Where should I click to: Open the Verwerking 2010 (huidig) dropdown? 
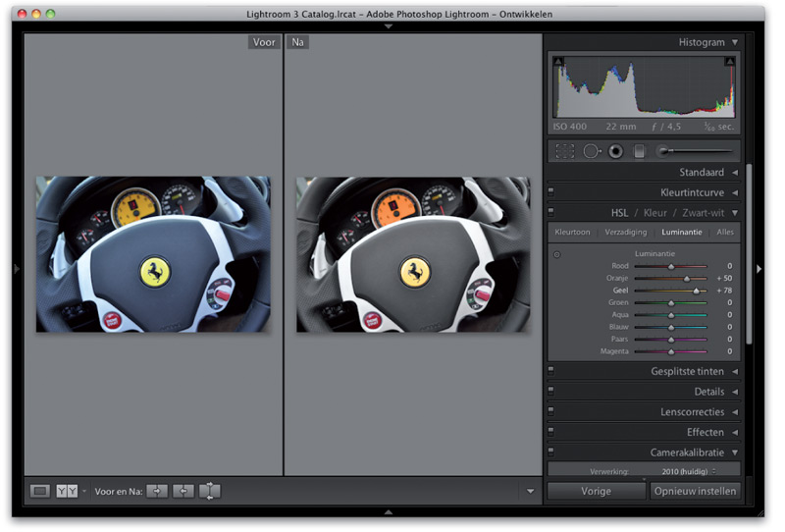coord(689,471)
